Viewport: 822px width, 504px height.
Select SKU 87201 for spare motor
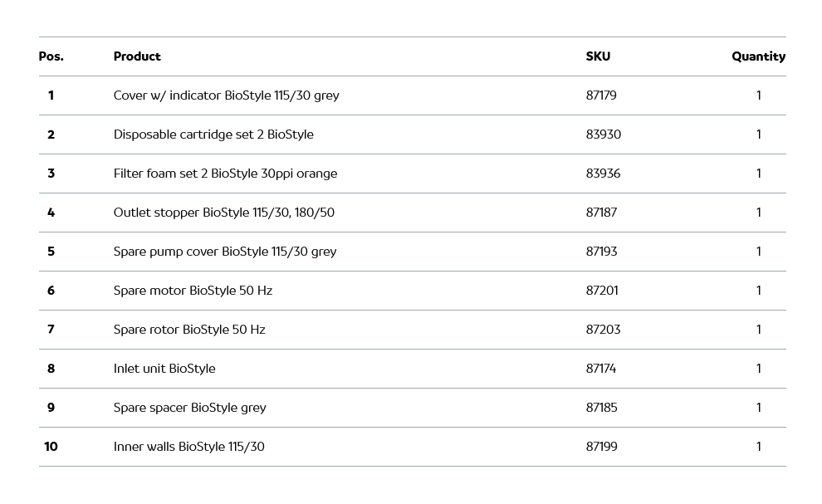[602, 291]
